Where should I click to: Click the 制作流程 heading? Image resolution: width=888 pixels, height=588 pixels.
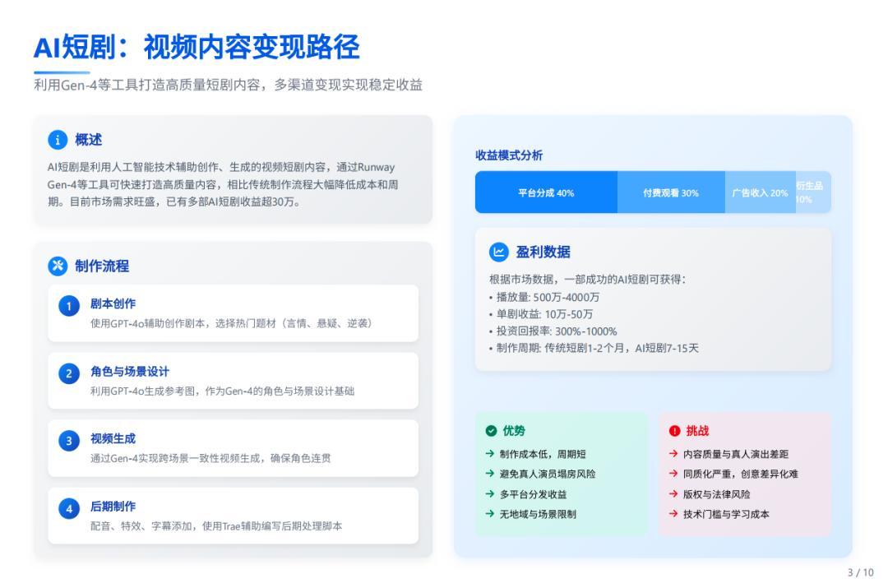coord(102,266)
